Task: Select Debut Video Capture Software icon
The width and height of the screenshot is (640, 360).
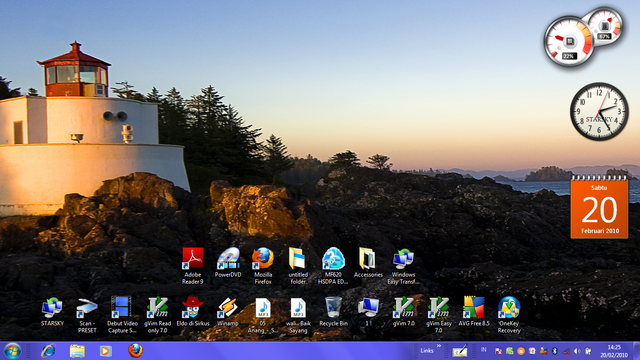Action: (122, 314)
